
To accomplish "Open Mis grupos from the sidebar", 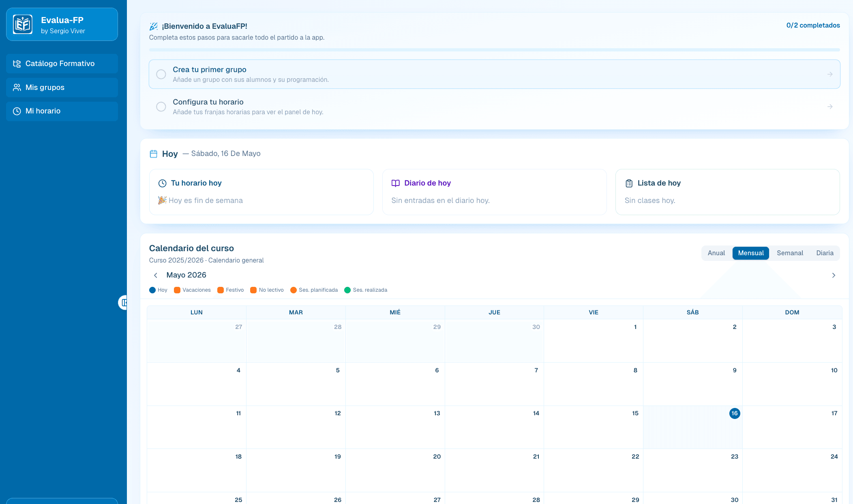I will pos(62,88).
